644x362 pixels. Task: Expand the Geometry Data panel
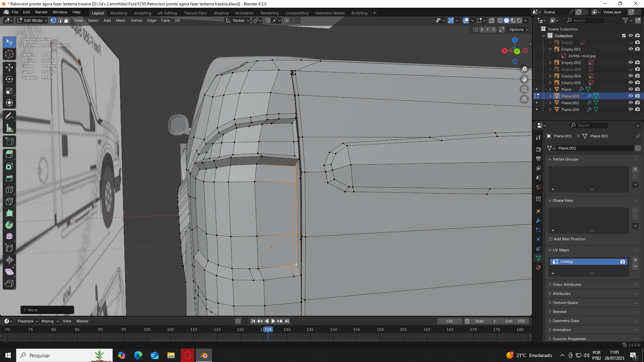(x=566, y=321)
